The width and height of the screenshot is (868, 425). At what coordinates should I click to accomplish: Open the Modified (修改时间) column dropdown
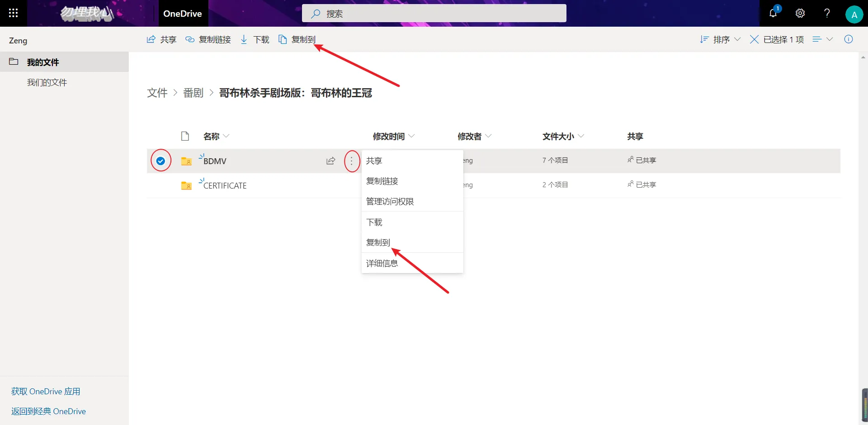pos(394,136)
